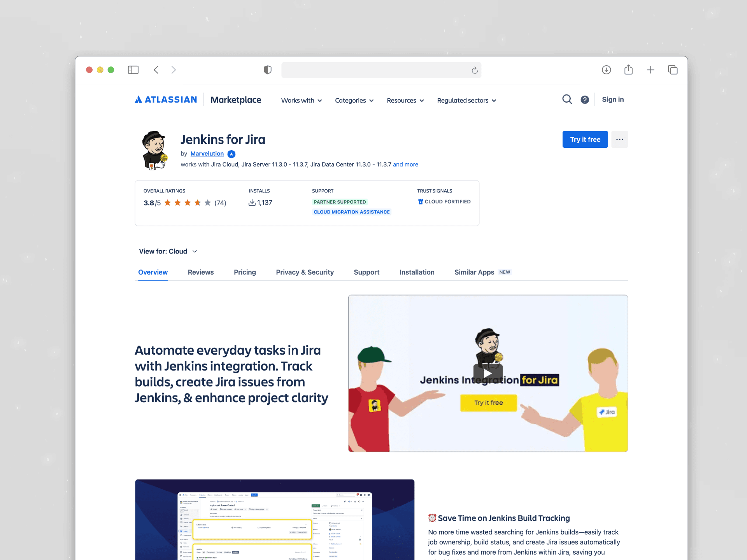Click the orange rating stars
Screen dimensions: 747x560
click(188, 203)
